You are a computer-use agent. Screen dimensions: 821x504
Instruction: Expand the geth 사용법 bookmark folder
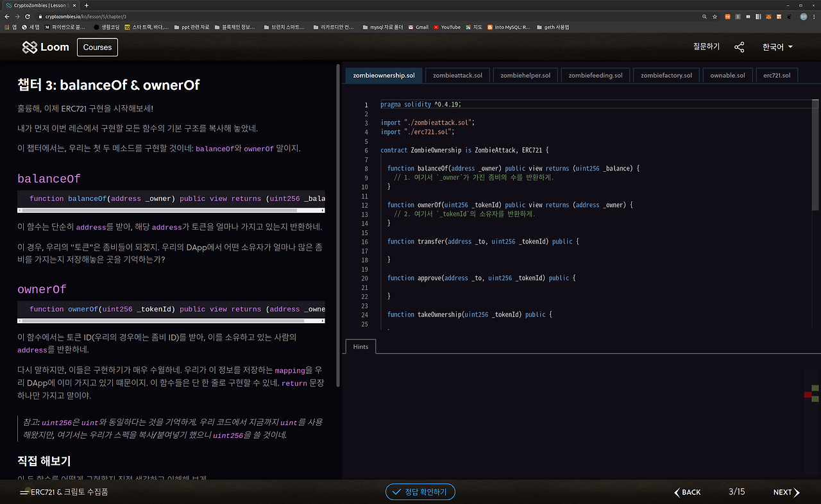[552, 27]
